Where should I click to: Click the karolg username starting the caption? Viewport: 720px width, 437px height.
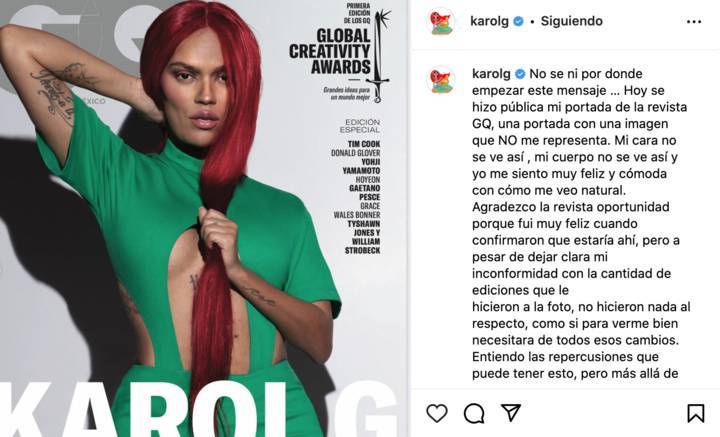coord(491,74)
